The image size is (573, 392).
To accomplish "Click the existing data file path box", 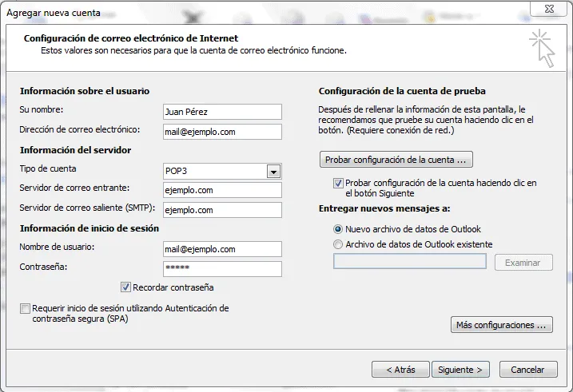I will 409,262.
